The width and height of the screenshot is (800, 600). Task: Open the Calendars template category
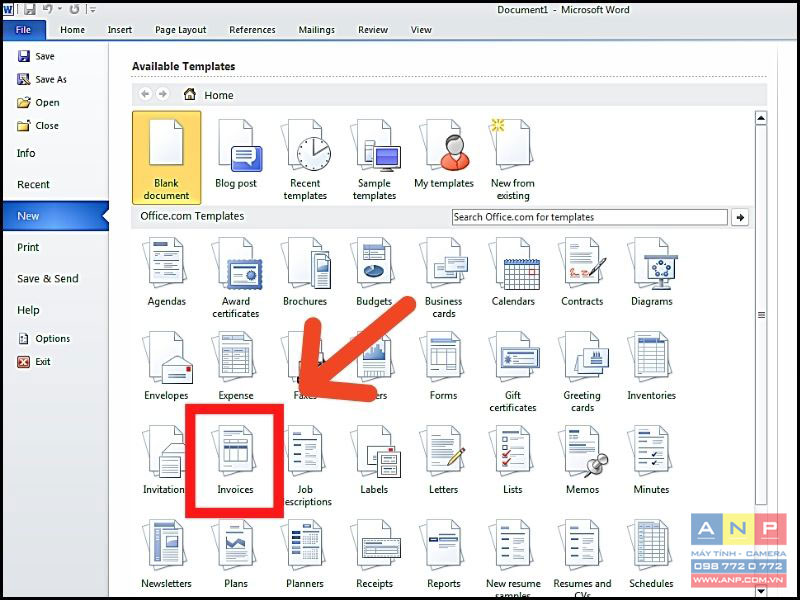513,272
